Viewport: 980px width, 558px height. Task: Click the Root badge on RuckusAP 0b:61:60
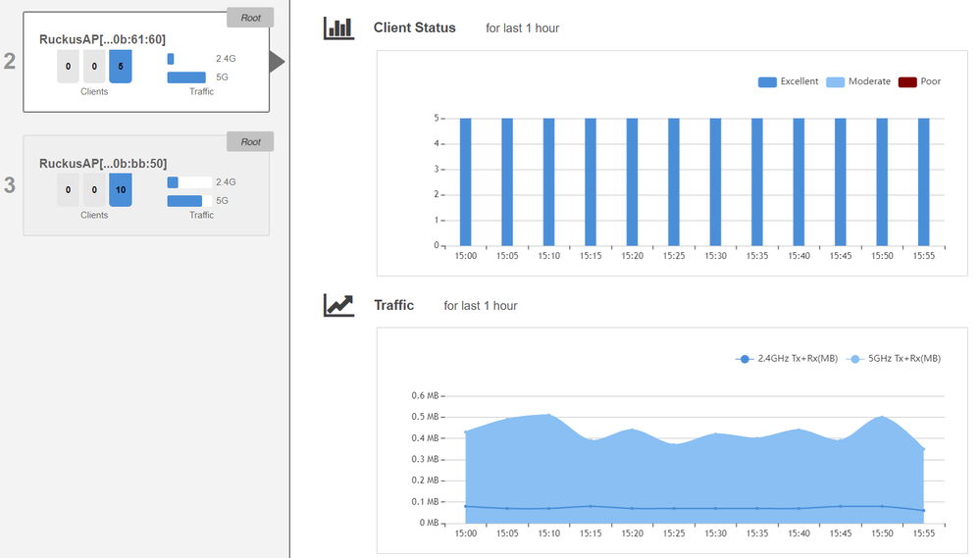tap(250, 18)
